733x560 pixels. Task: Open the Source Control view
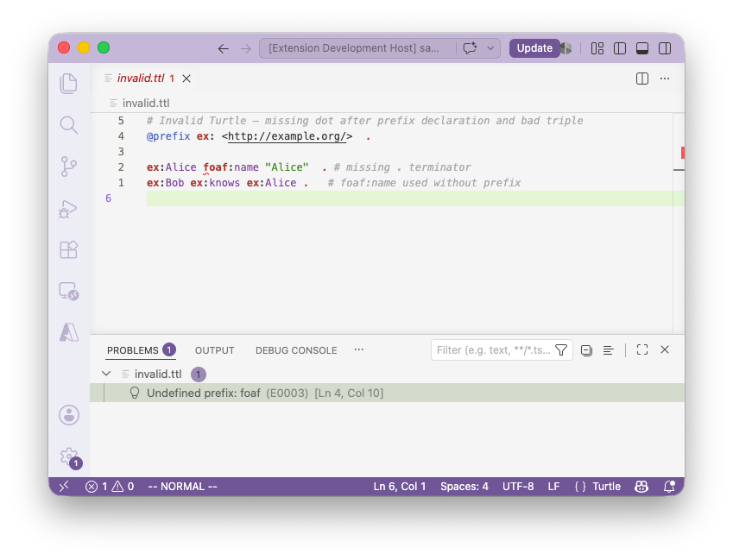click(x=69, y=167)
